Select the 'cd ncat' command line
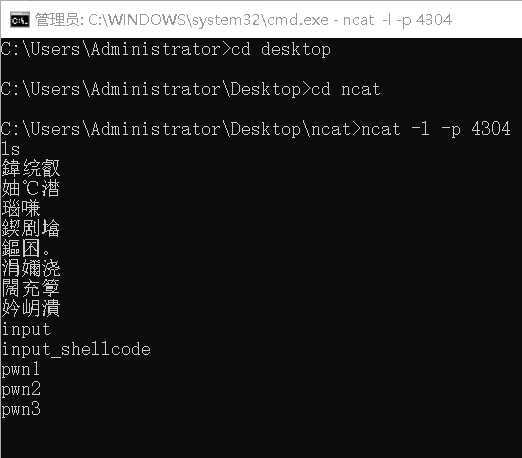The width and height of the screenshot is (522, 458). coord(191,89)
